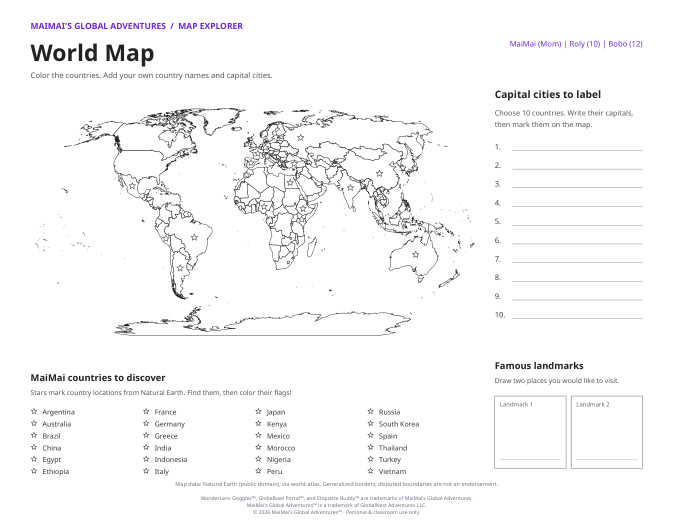Click the MaiMai countries to discover heading
This screenshot has height=521, width=674.
coord(98,378)
